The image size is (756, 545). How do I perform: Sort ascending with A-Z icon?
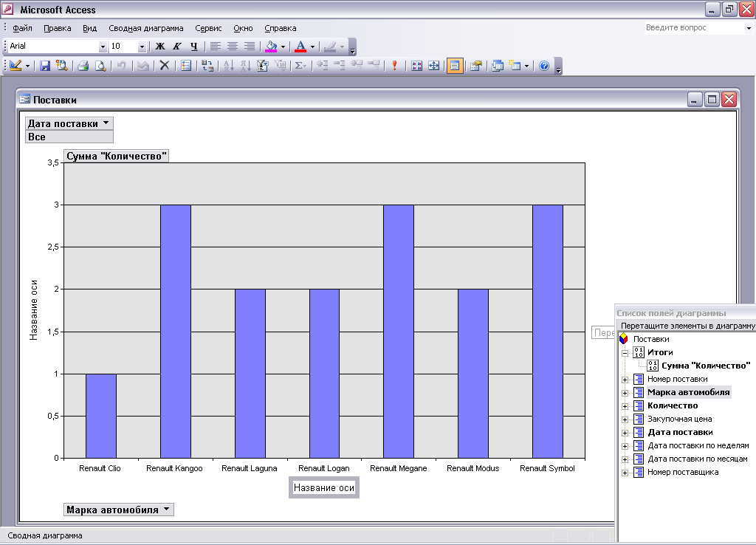click(x=229, y=66)
